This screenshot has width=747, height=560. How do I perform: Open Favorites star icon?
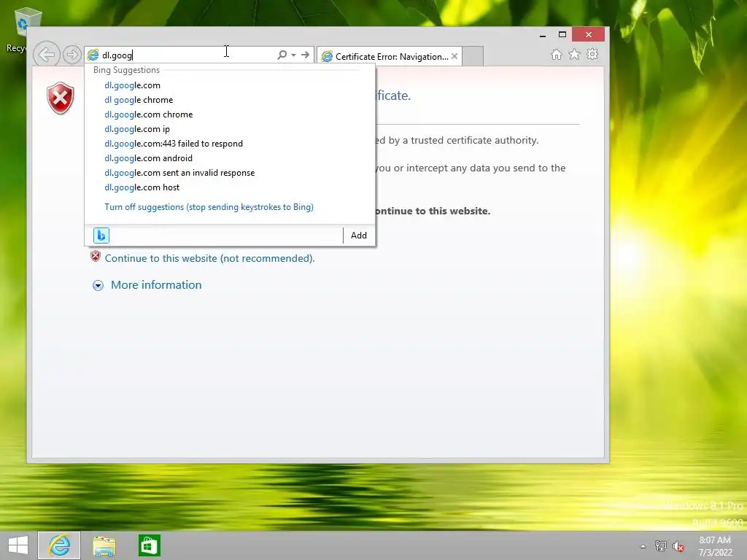[575, 54]
